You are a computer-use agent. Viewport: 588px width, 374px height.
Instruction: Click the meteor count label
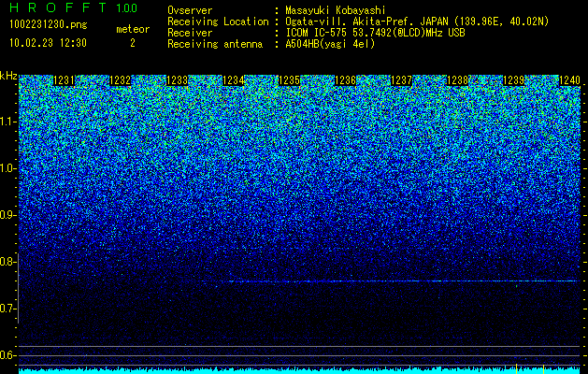click(133, 29)
